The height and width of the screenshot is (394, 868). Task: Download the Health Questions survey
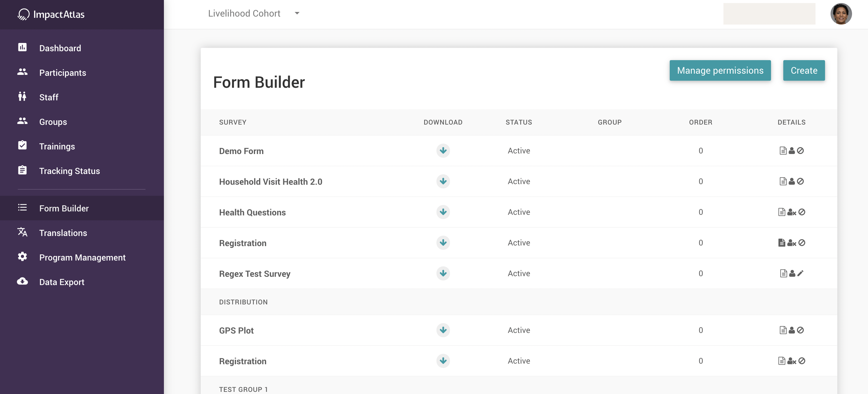pos(443,212)
